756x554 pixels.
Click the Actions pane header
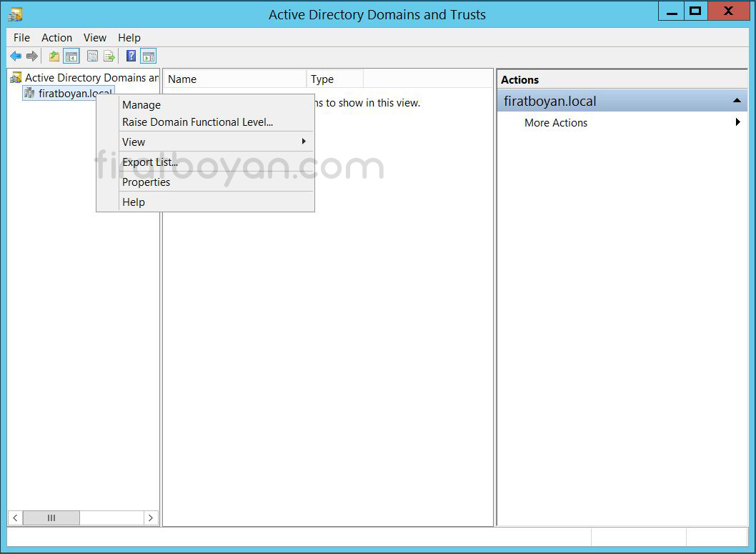[622, 79]
